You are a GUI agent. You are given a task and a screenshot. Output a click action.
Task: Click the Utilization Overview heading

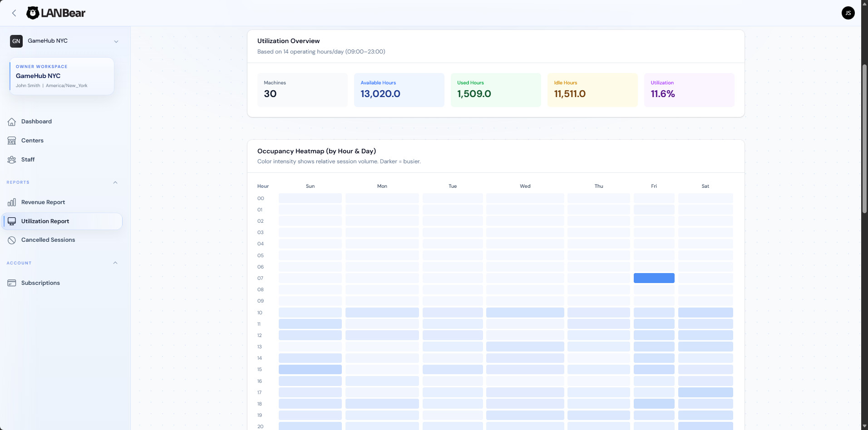click(288, 41)
